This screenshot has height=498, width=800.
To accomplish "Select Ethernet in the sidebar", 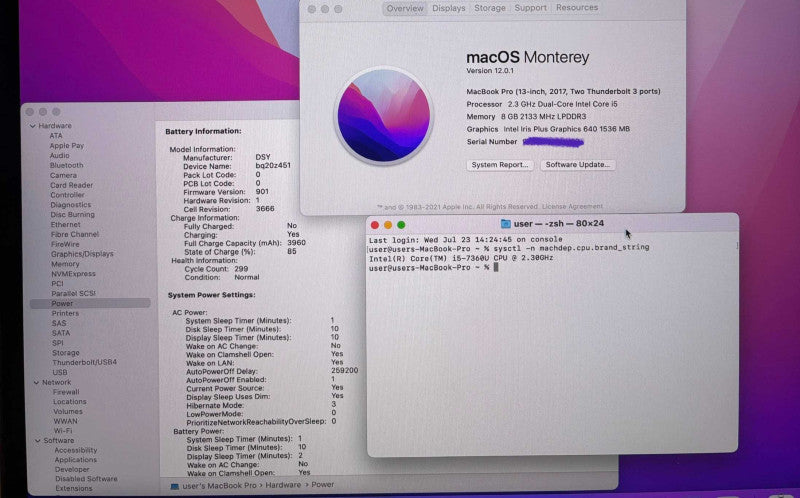I will tap(65, 225).
